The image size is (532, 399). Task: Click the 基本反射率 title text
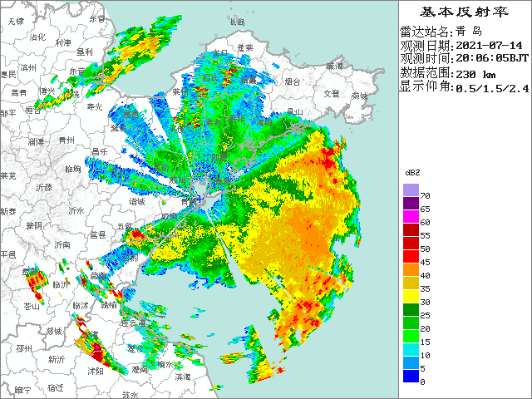point(465,12)
